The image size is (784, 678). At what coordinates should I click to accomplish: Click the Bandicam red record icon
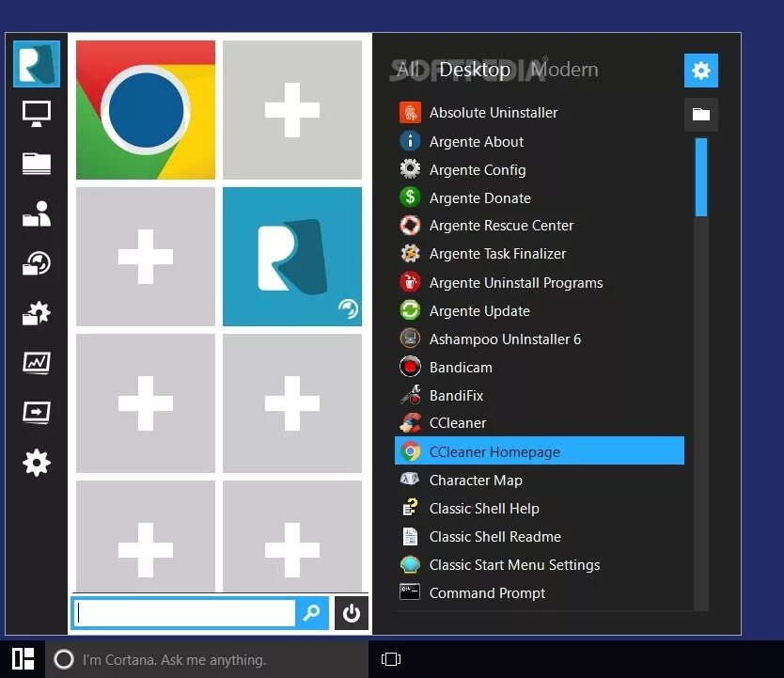point(410,367)
